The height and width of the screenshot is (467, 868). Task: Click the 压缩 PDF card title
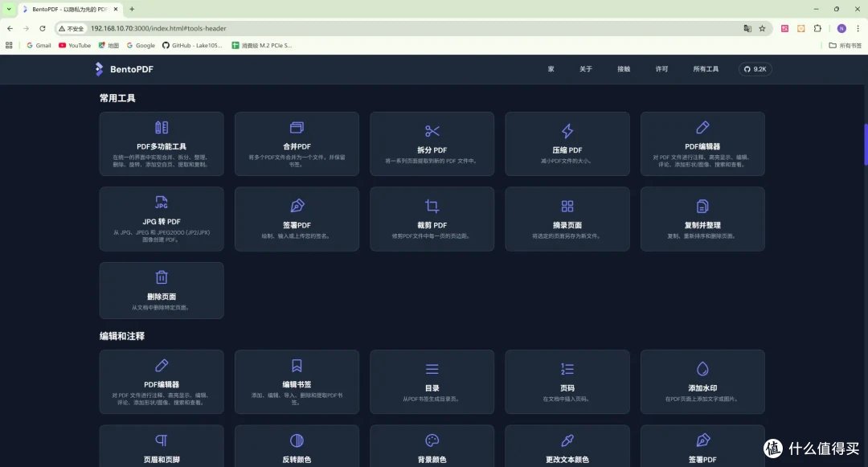[567, 150]
